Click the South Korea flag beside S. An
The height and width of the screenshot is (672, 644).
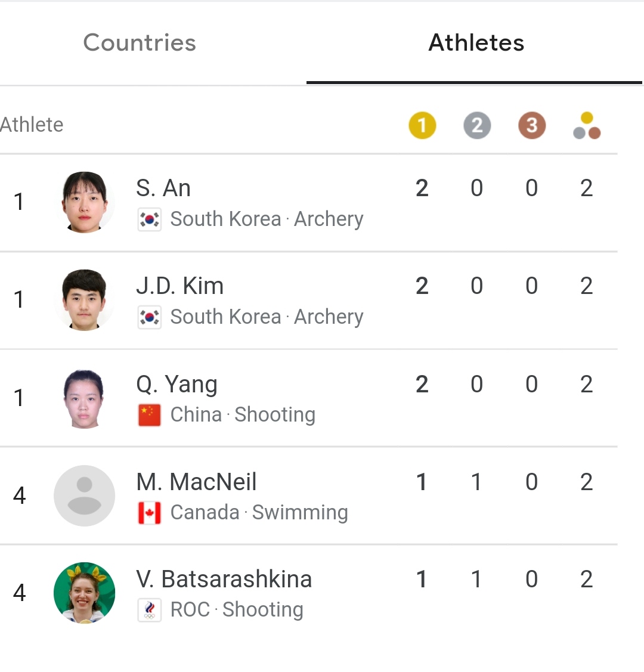click(150, 219)
